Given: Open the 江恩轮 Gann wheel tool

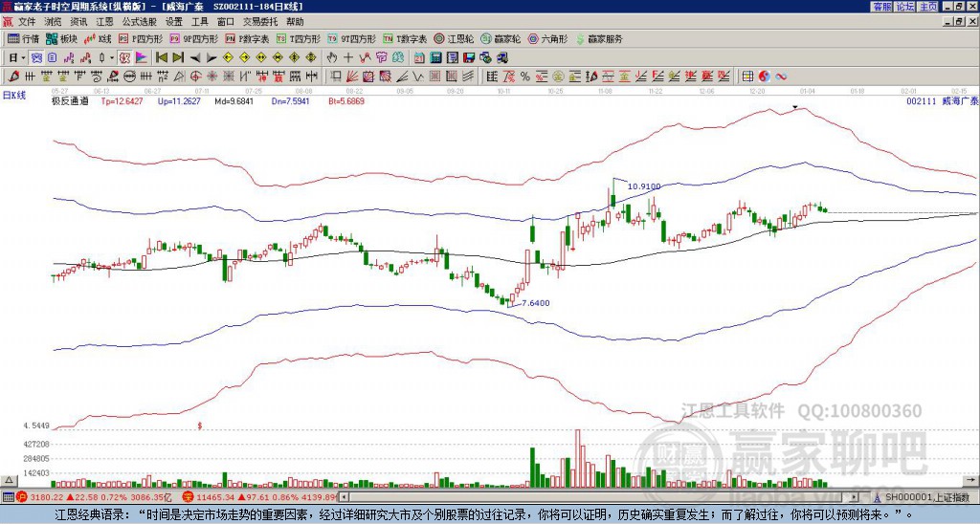Looking at the screenshot, I should pyautogui.click(x=461, y=39).
